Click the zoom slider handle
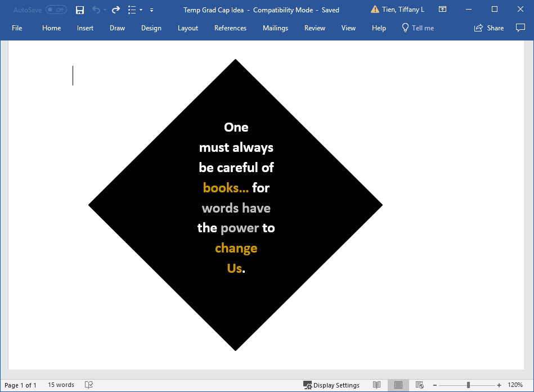Screen dimensions: 534x392 (468, 385)
